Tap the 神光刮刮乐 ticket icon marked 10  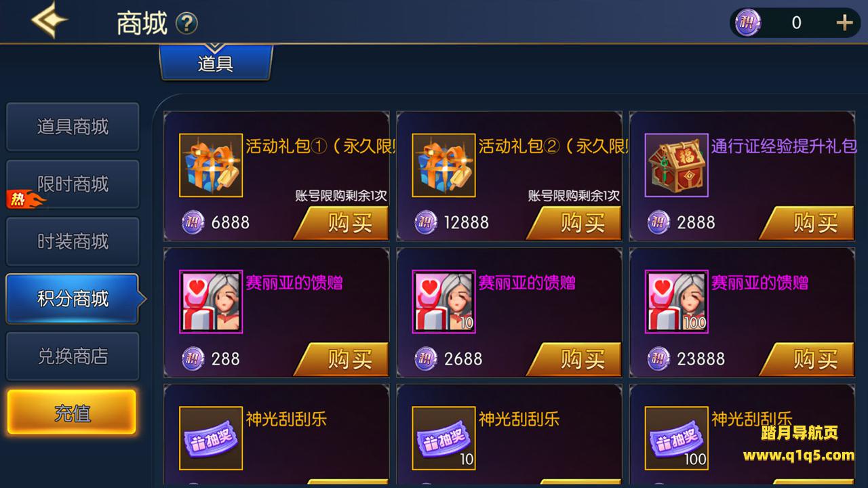coord(443,438)
